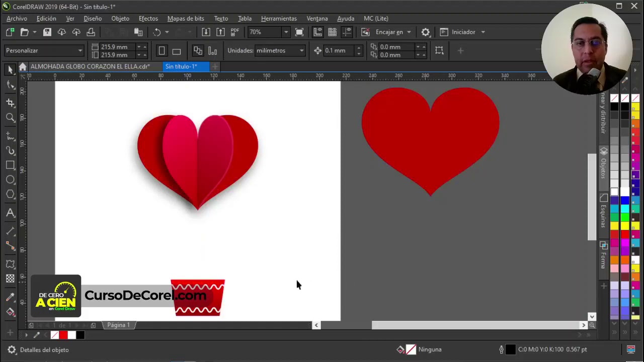Screen dimensions: 644x362
Task: Open the Herramientas menu
Action: (x=279, y=19)
